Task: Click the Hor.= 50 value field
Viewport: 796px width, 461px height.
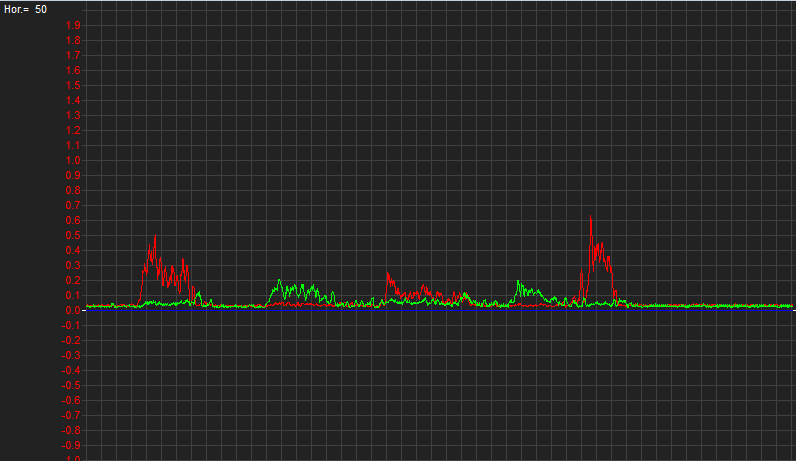Action: [x=26, y=9]
